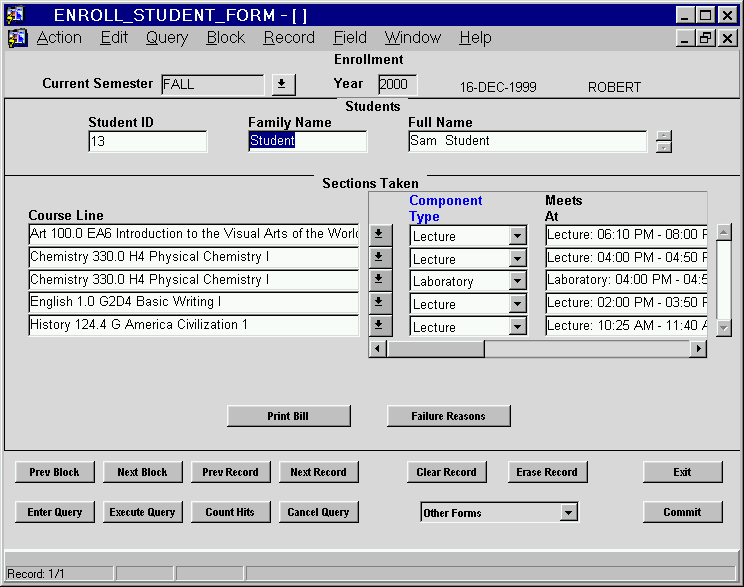
Task: Click the sections vertical scrollbar down arrow
Action: [724, 327]
